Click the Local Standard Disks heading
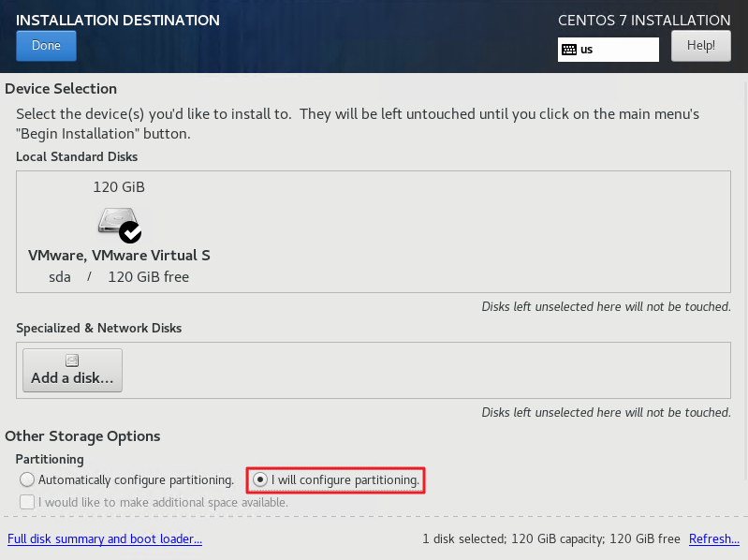The height and width of the screenshot is (560, 748). coord(77,157)
